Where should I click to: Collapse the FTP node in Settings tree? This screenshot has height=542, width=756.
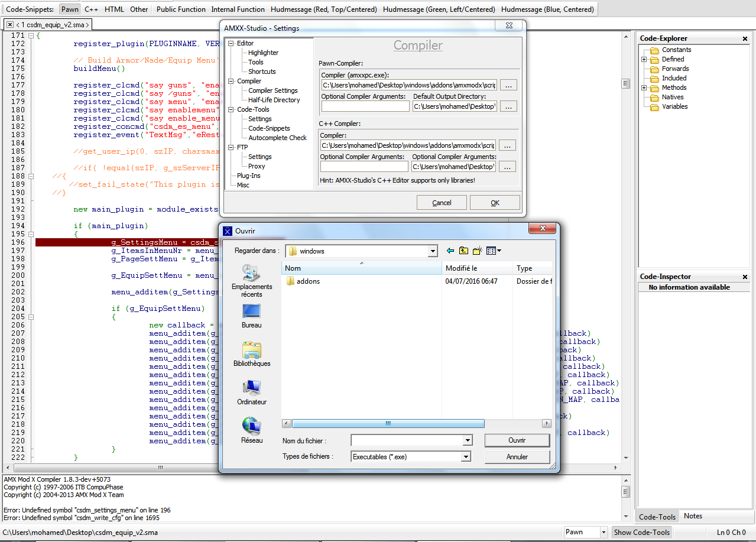click(231, 147)
